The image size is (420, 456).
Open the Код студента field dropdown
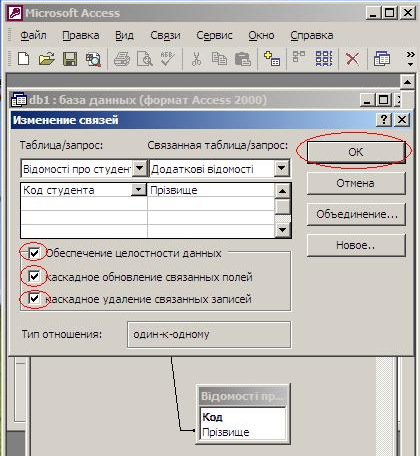pyautogui.click(x=138, y=190)
